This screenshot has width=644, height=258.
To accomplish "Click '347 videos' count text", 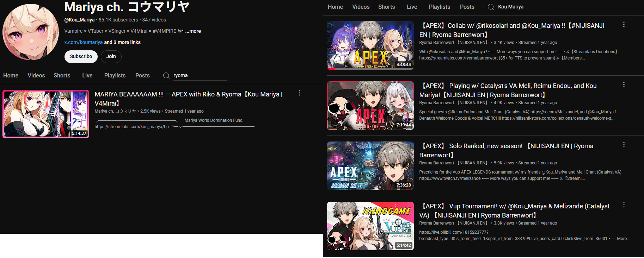I will [x=154, y=20].
